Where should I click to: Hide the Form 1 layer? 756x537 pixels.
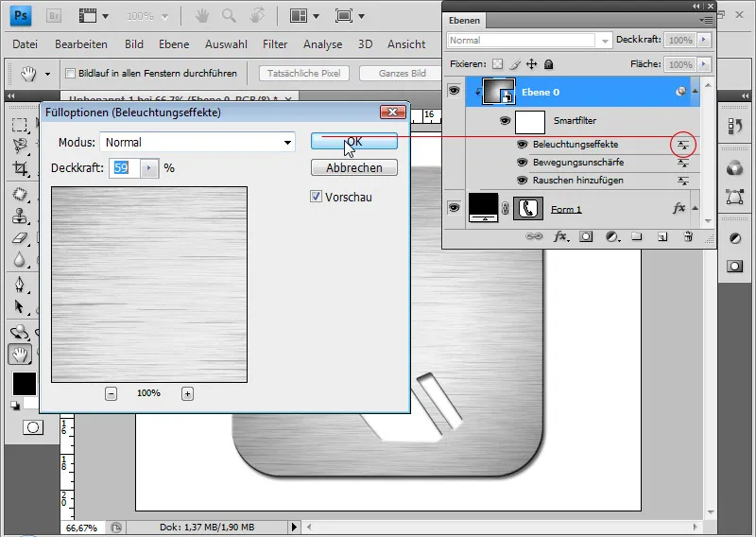click(454, 208)
